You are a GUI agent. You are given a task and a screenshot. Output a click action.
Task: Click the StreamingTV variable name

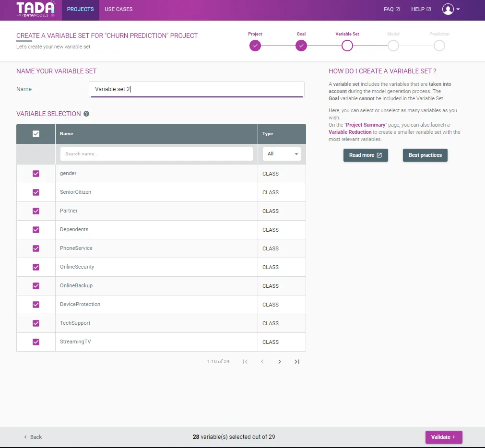[75, 342]
